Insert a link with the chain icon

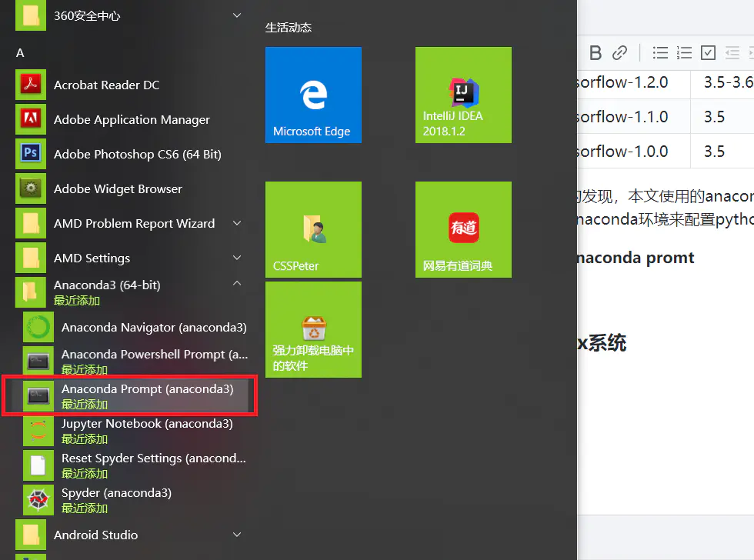(619, 52)
